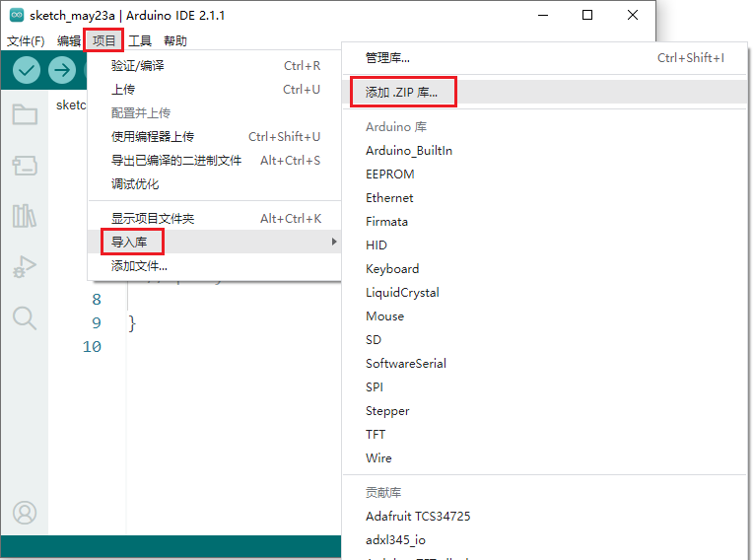Open the 编辑 menu

pos(69,40)
